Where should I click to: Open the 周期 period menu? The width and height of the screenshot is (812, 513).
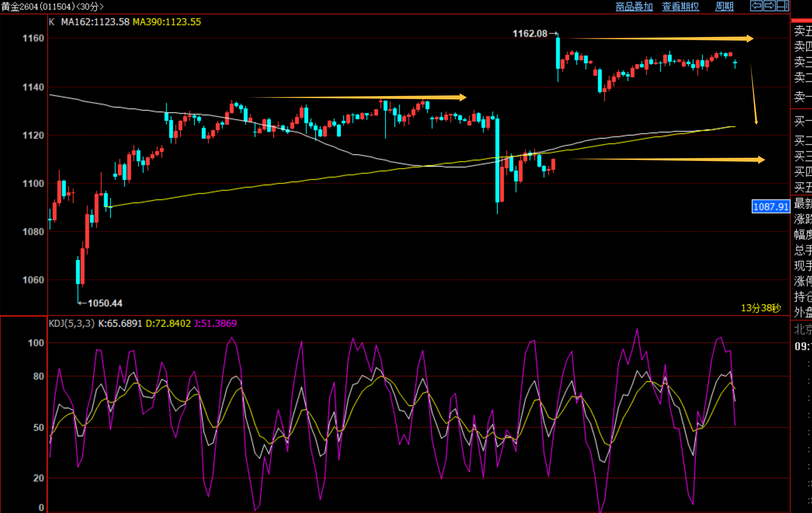click(724, 7)
